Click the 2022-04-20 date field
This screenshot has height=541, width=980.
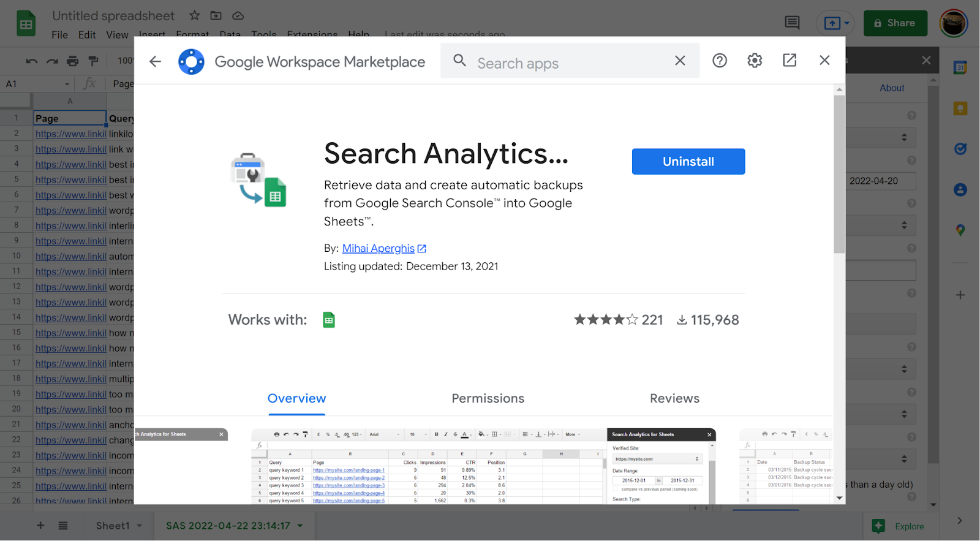click(880, 181)
